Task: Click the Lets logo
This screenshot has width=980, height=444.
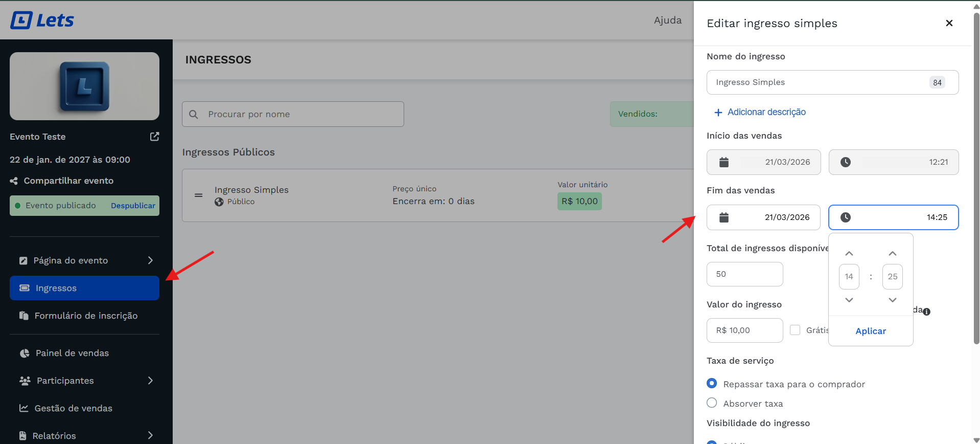Action: 42,20
